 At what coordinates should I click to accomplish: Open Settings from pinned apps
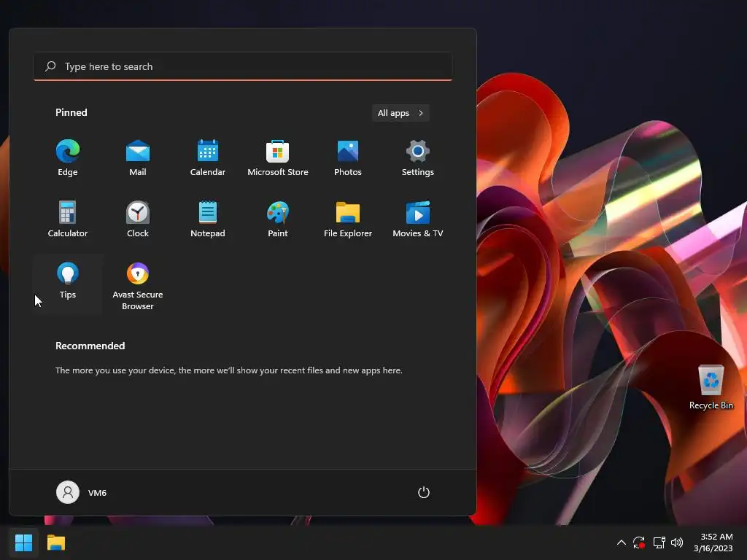pos(418,158)
